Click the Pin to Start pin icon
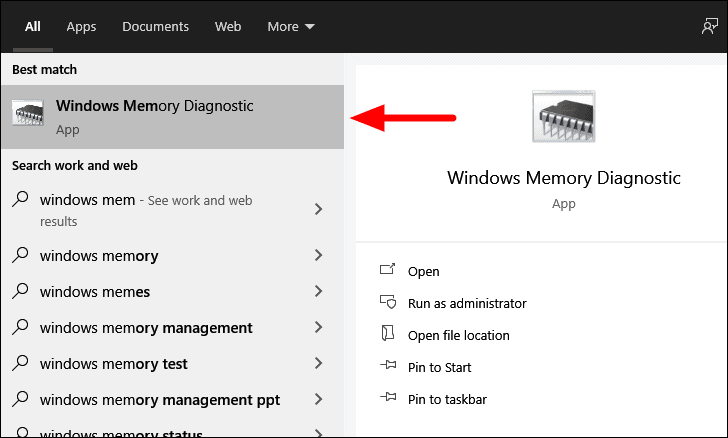Image resolution: width=728 pixels, height=438 pixels. coord(388,366)
